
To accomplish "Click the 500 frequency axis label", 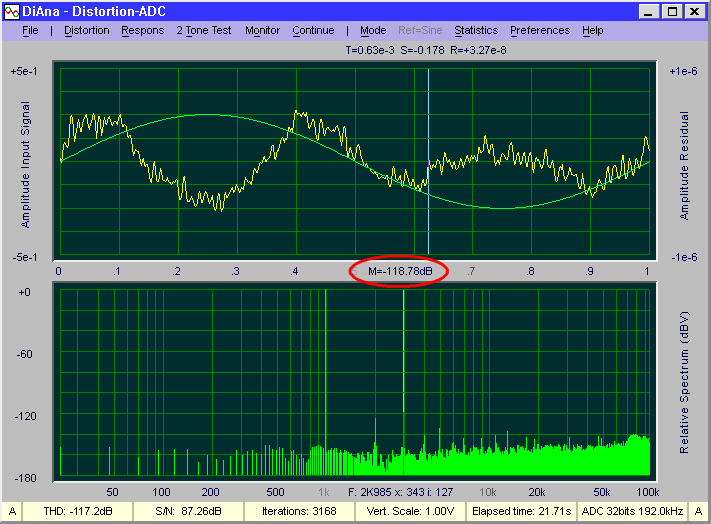I will click(275, 492).
